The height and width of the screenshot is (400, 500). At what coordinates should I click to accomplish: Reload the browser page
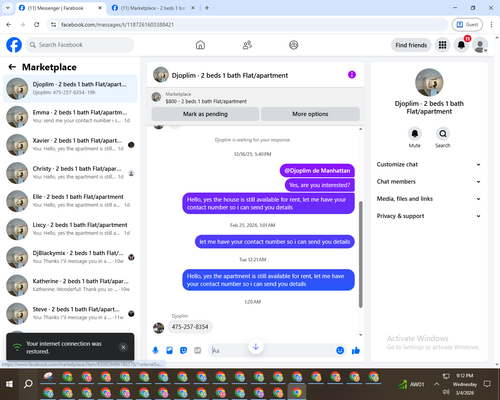tap(37, 24)
